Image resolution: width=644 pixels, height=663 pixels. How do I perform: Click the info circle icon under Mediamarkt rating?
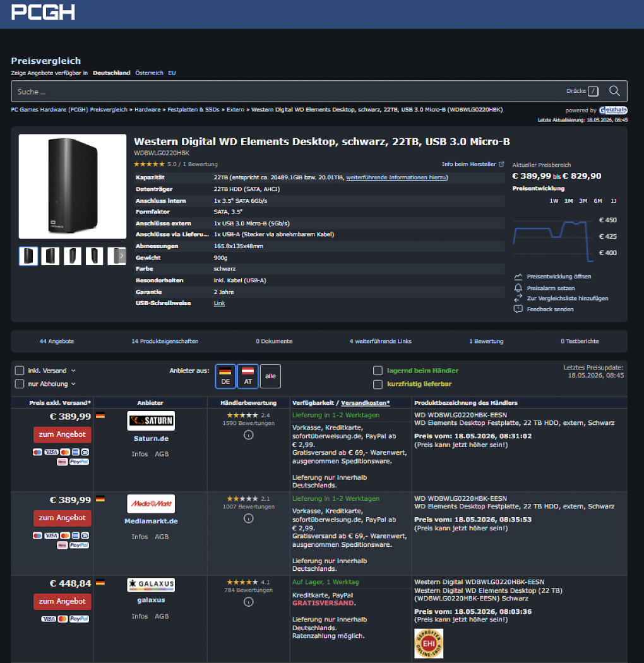point(249,518)
